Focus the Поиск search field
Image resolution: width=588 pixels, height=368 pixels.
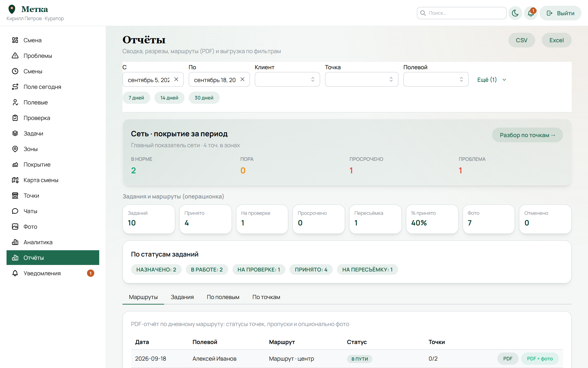(x=462, y=13)
